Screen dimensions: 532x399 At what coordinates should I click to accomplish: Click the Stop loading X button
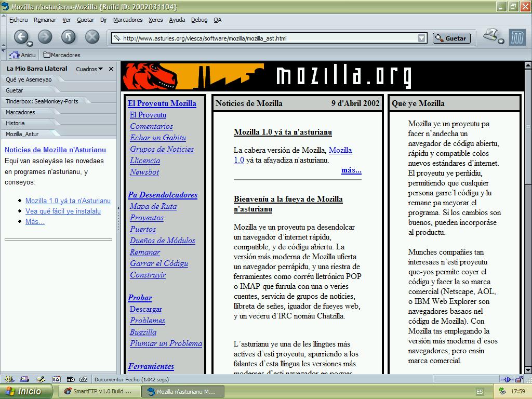(x=92, y=37)
